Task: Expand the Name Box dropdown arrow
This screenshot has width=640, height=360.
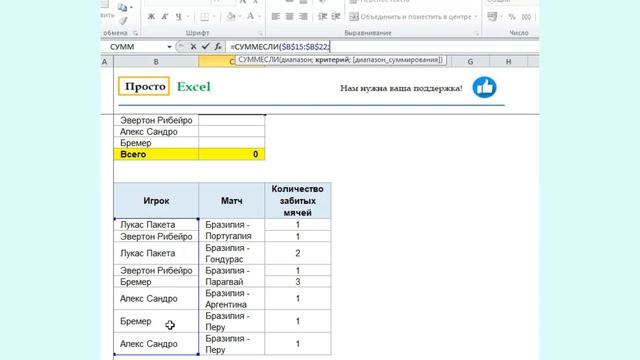Action: click(x=169, y=47)
